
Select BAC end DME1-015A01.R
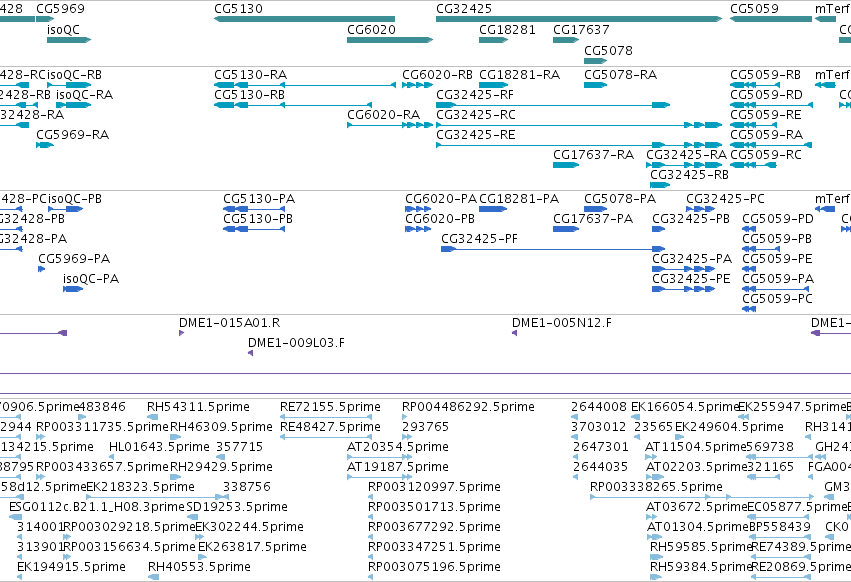tap(181, 333)
